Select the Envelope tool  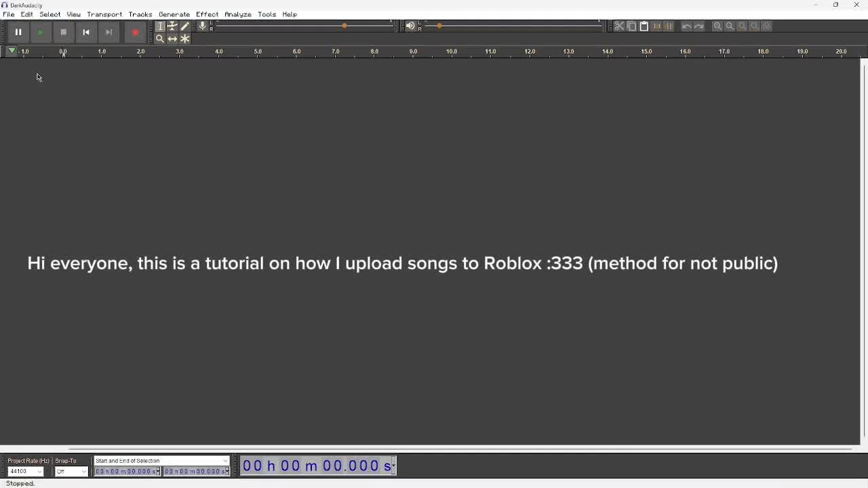pos(172,26)
